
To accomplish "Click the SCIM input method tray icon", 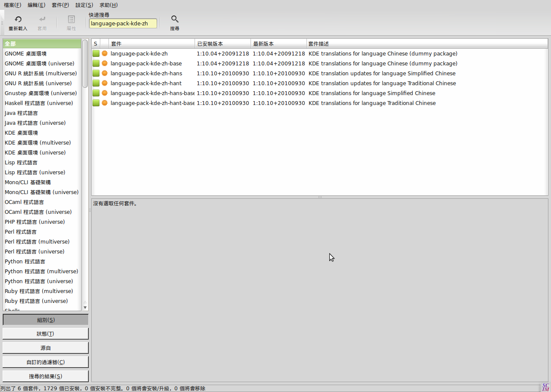I will (x=545, y=387).
